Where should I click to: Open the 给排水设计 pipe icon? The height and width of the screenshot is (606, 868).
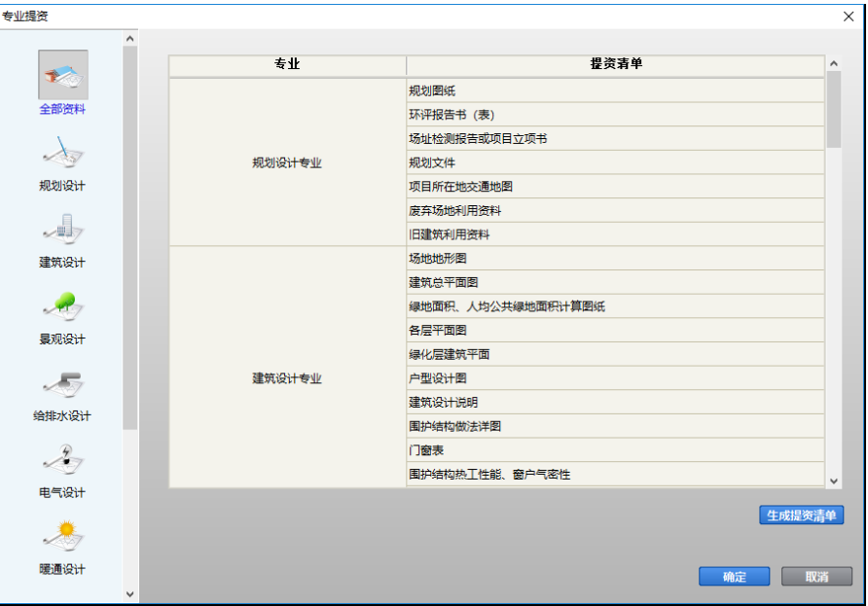click(x=63, y=382)
